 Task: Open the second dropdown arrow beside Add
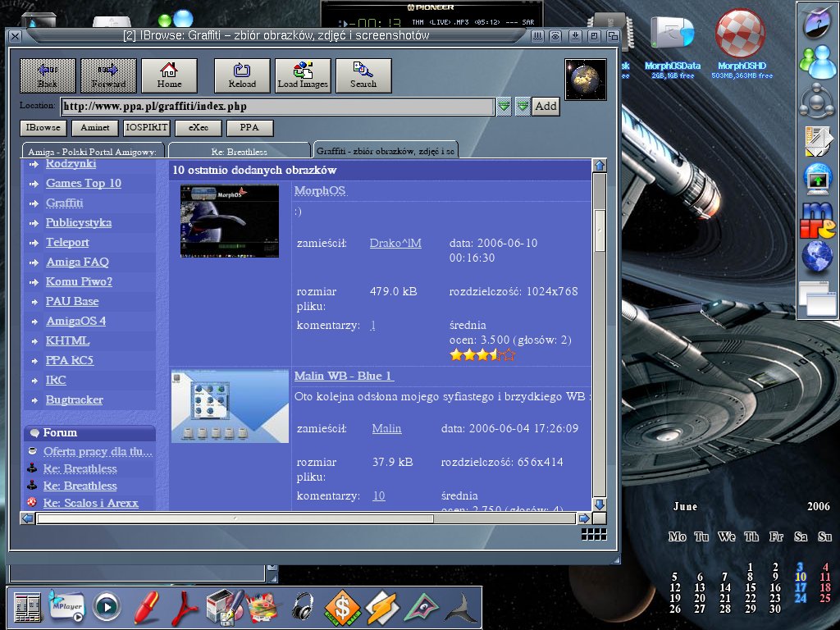click(523, 106)
